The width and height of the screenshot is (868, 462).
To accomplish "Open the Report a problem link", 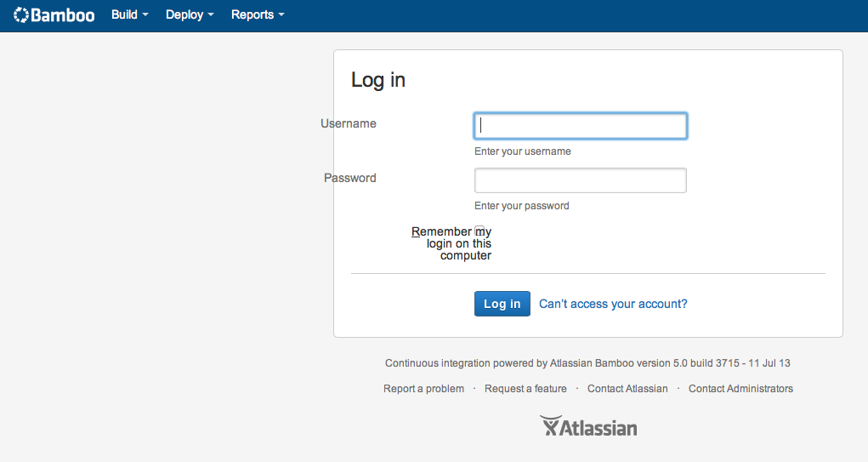I will coord(423,389).
